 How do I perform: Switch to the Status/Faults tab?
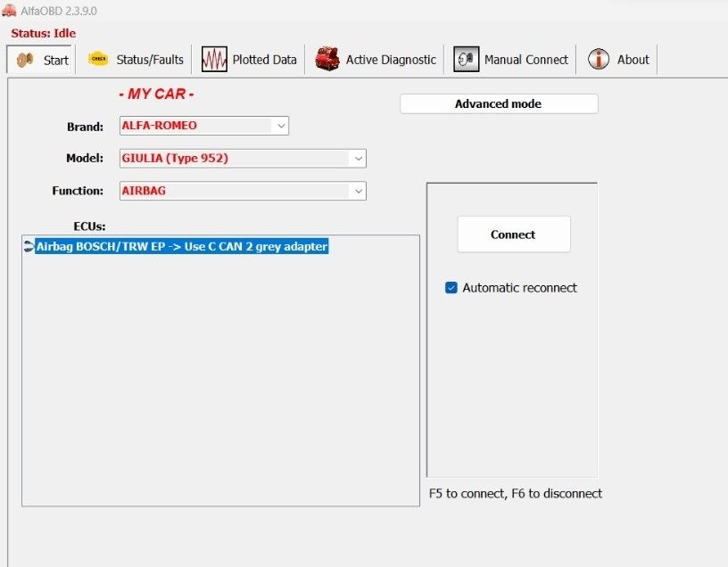(x=135, y=60)
